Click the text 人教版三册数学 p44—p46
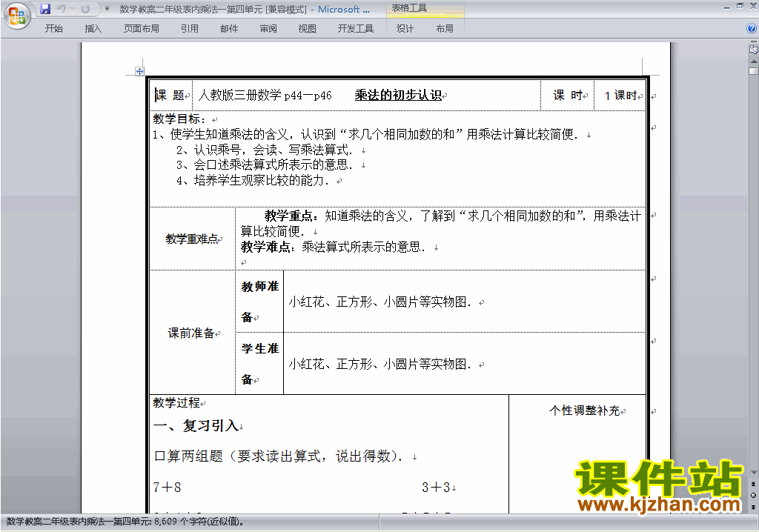 tap(265, 95)
